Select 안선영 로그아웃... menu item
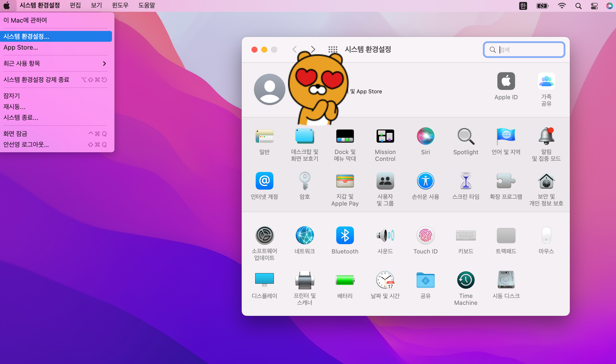 [x=56, y=144]
